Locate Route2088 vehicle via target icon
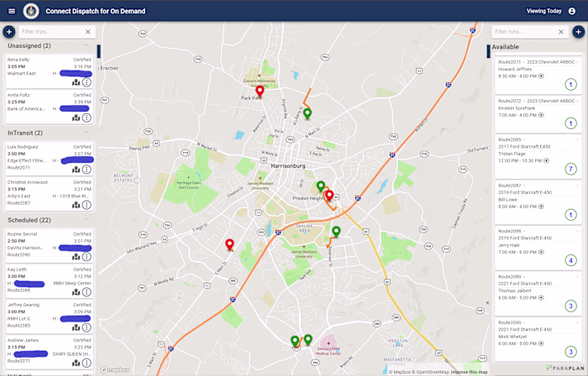588x376 pixels. click(541, 252)
